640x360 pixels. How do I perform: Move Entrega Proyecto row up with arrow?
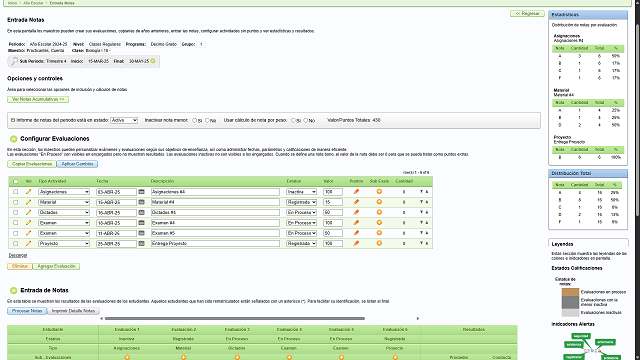[x=427, y=243]
